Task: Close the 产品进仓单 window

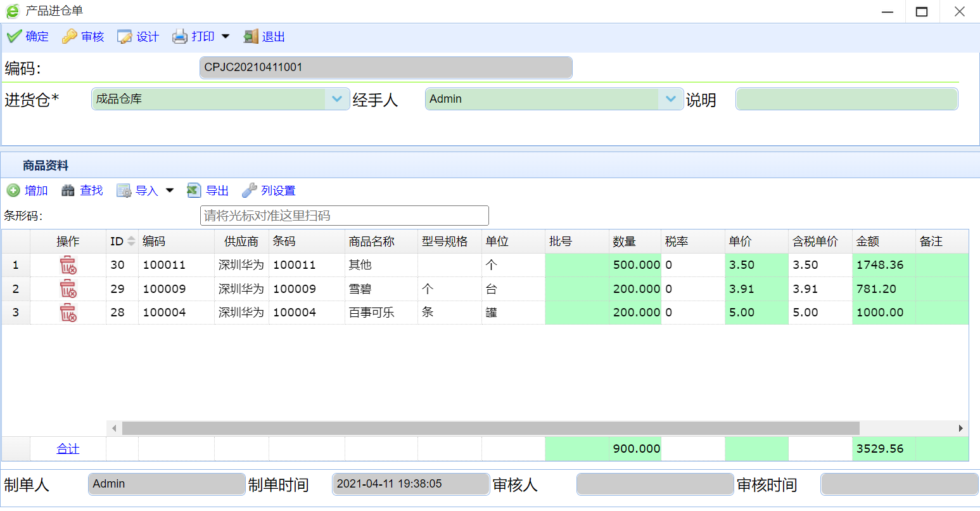Action: point(960,11)
